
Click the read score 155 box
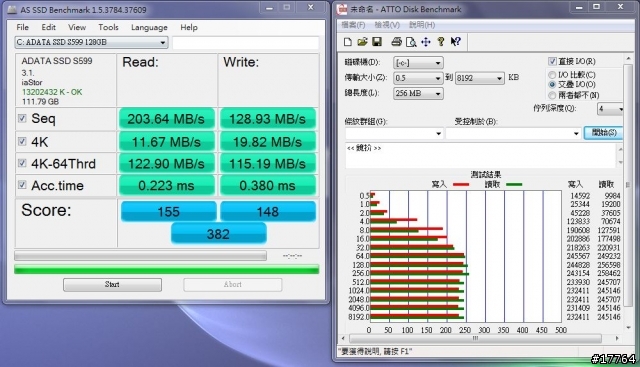tap(169, 211)
